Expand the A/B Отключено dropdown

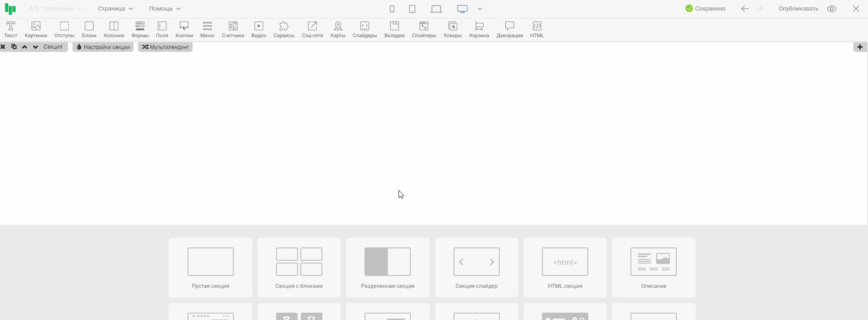55,9
